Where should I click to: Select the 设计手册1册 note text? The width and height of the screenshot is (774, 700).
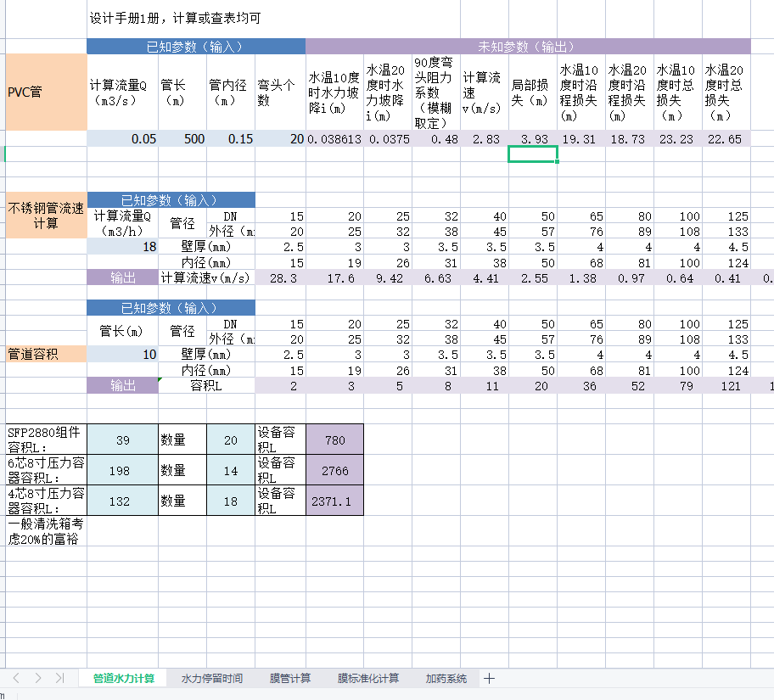175,19
